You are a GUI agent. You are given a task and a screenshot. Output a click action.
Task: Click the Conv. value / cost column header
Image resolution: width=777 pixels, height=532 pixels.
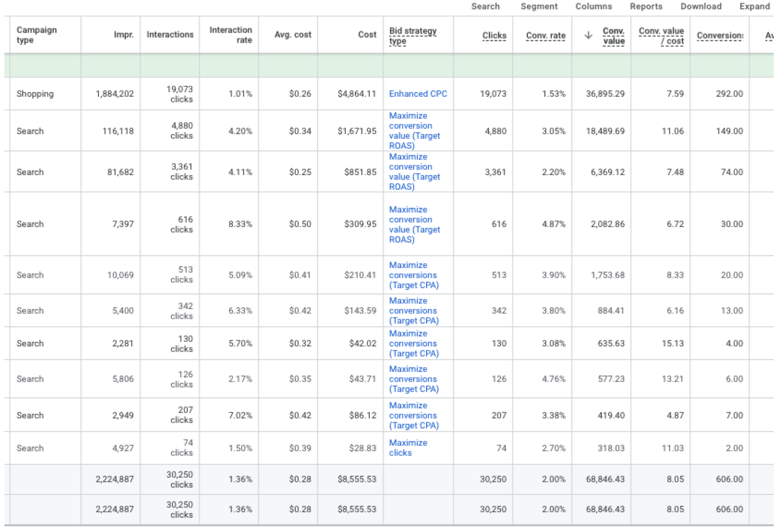pos(661,36)
